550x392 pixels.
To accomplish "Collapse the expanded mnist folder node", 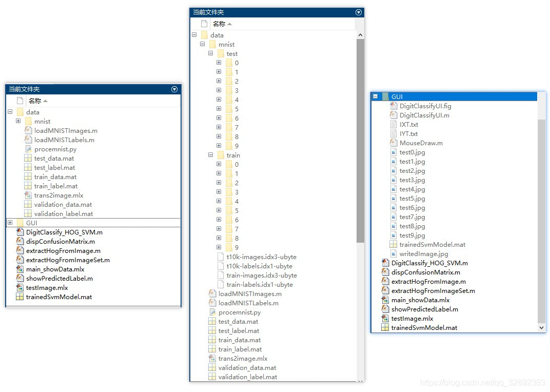I will click(x=202, y=44).
